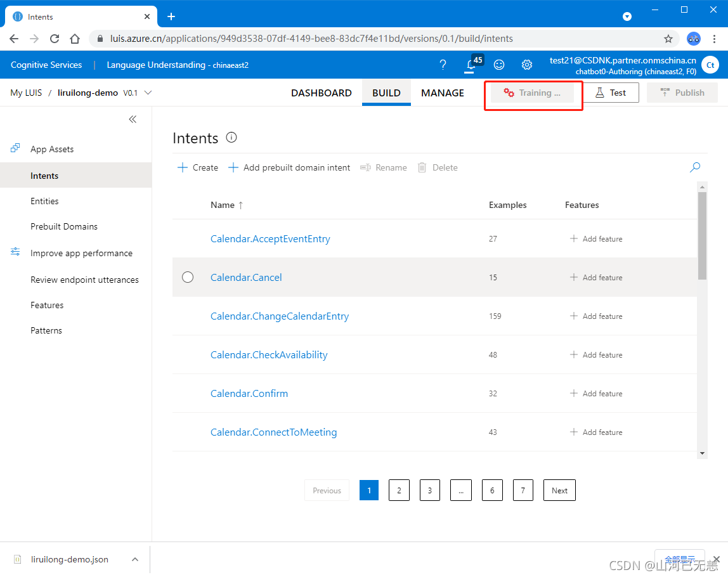Expand the version V0.1 dropdown chevron
Screen dimensions: 728x577
tap(148, 93)
